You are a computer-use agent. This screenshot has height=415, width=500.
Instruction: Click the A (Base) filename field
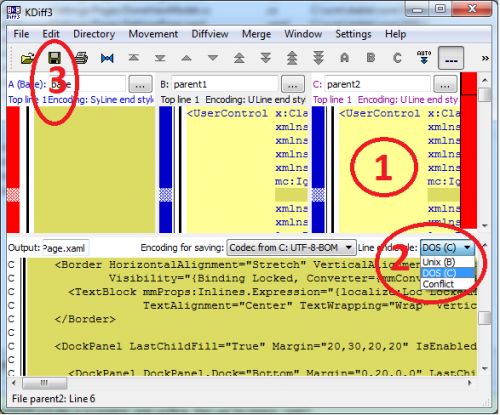[x=87, y=84]
